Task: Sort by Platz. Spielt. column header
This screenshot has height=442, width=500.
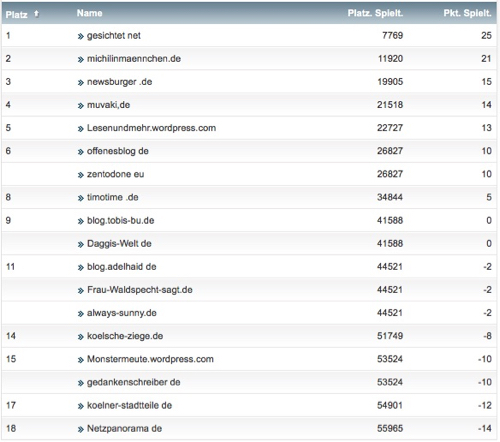Action: click(375, 13)
